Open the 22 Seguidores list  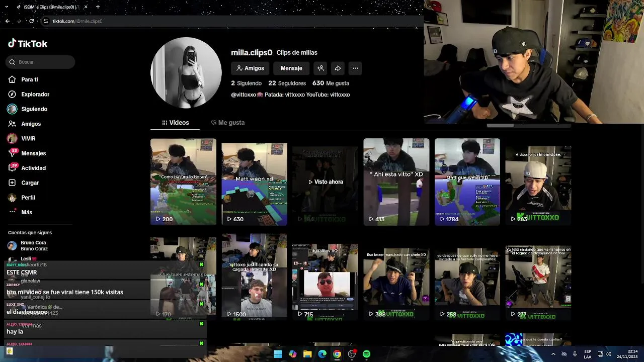click(287, 83)
